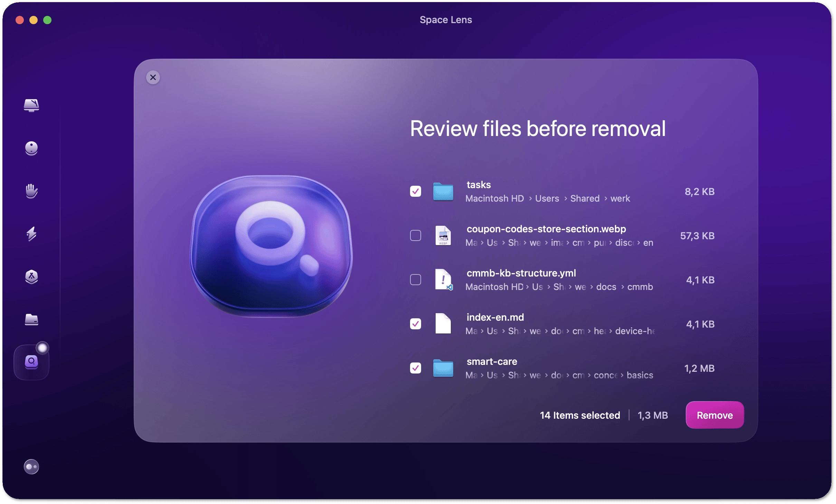836x504 pixels.
Task: Click the tasks folder icon
Action: 443,191
